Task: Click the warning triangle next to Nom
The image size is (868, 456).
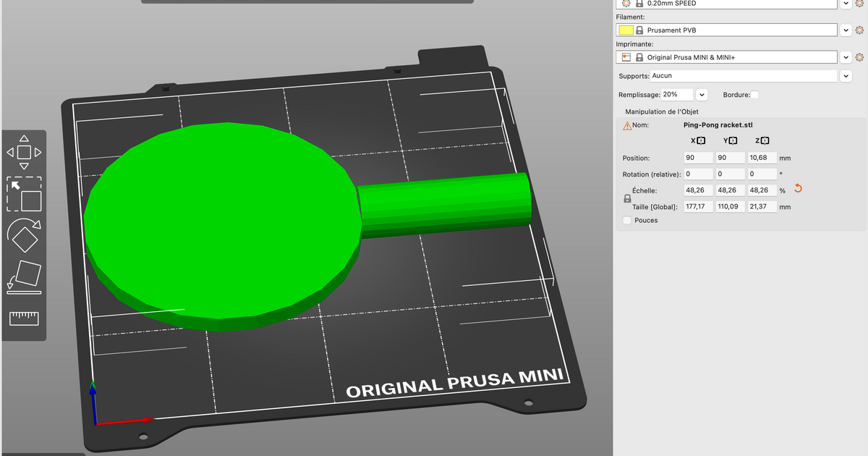Action: click(626, 124)
